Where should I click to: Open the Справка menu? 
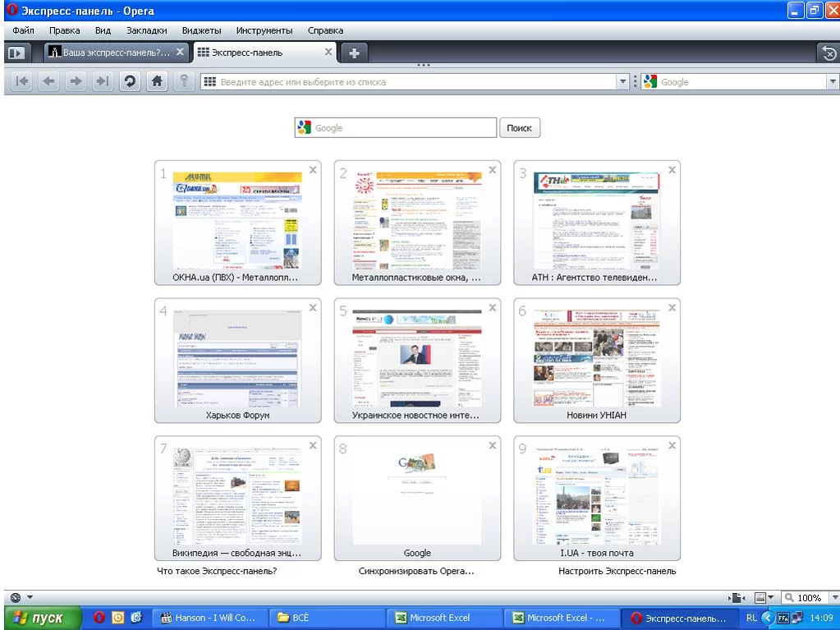click(325, 30)
